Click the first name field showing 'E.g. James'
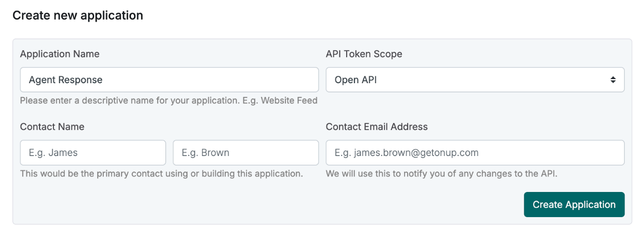644x234 pixels. pyautogui.click(x=93, y=152)
